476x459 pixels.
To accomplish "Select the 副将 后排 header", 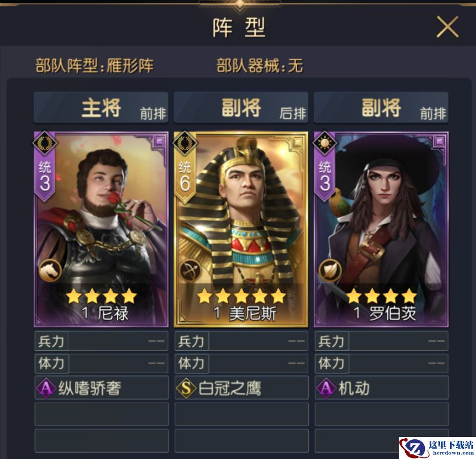I will pyautogui.click(x=241, y=107).
